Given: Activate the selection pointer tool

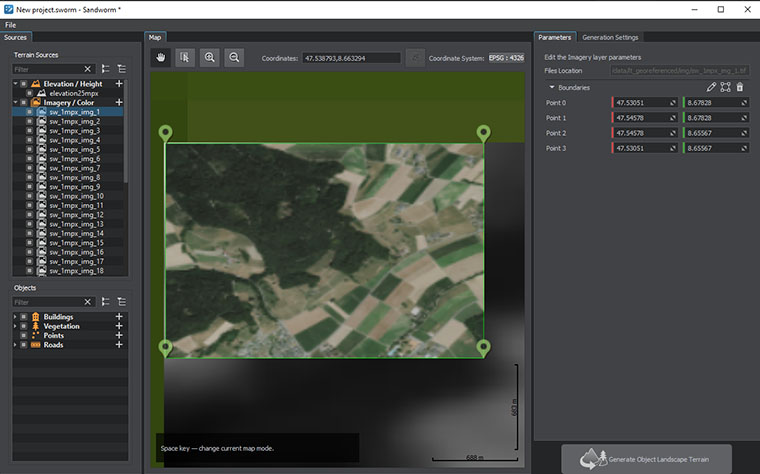Looking at the screenshot, I should (184, 58).
